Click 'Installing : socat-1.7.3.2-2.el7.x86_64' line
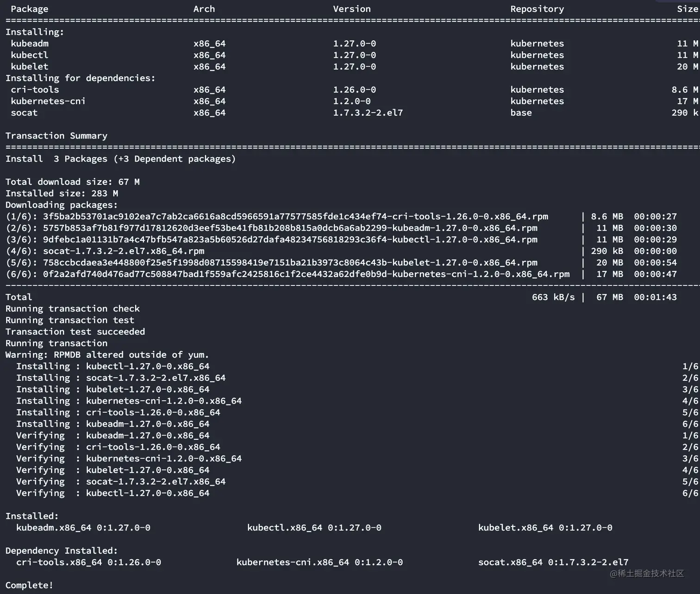 pyautogui.click(x=121, y=378)
